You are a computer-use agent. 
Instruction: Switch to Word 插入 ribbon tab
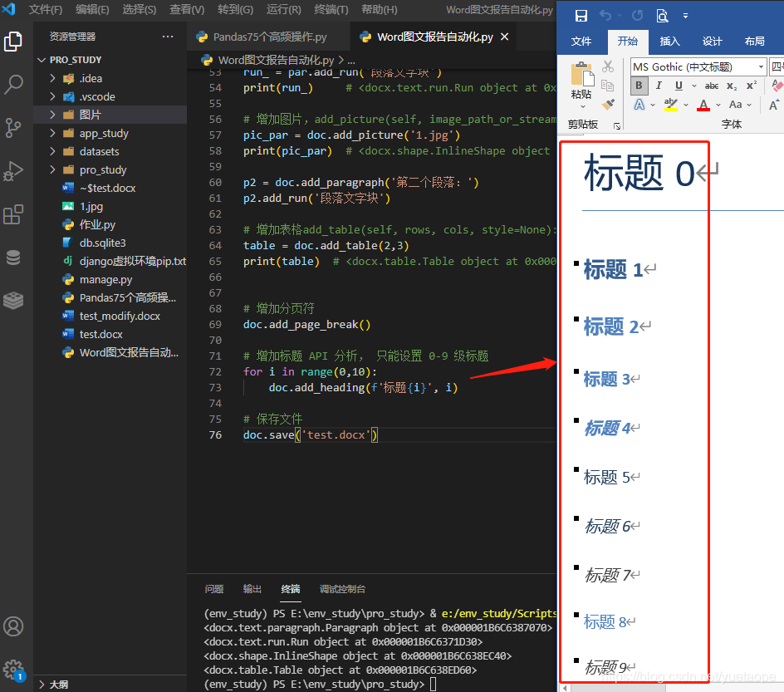click(669, 41)
